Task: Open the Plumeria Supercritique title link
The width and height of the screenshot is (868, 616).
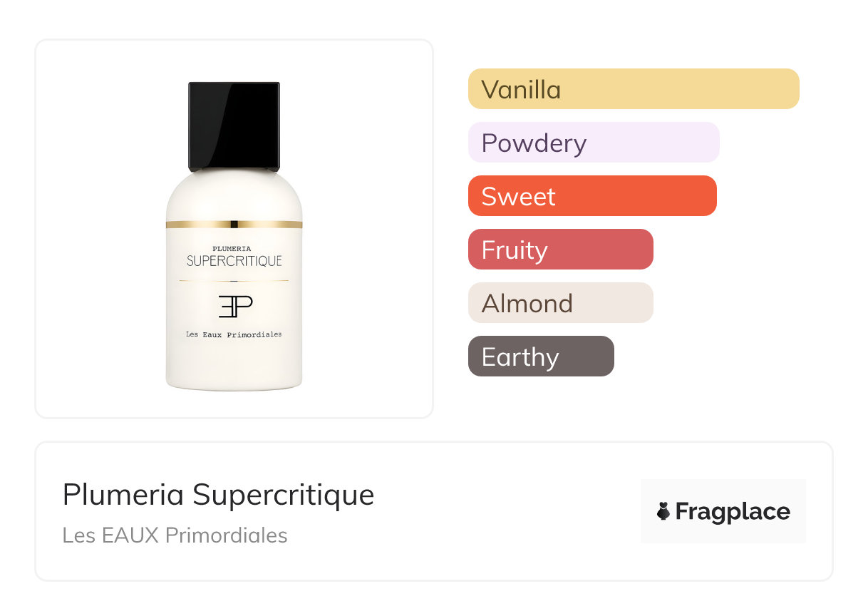Action: [218, 495]
